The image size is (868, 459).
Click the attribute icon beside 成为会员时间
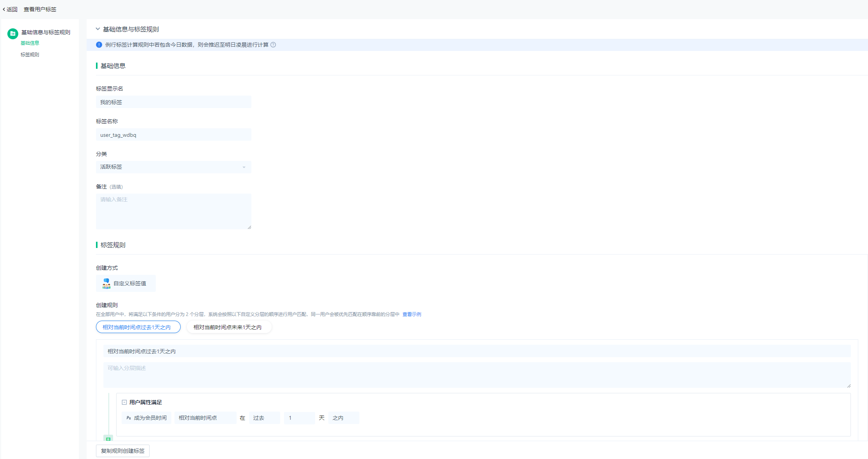pyautogui.click(x=129, y=418)
